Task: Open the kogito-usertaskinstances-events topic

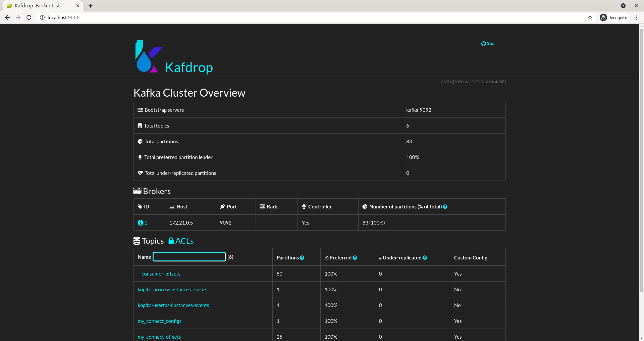Action: [x=173, y=305]
